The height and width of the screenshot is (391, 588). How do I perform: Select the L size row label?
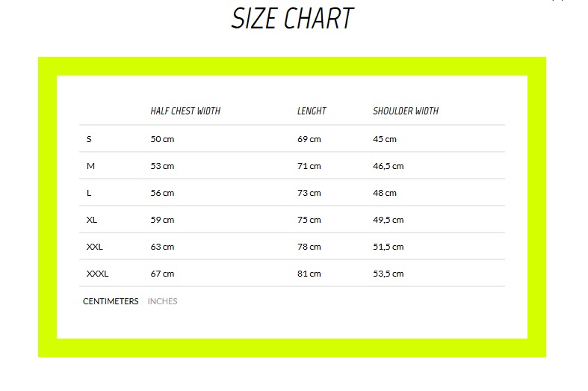coord(89,193)
